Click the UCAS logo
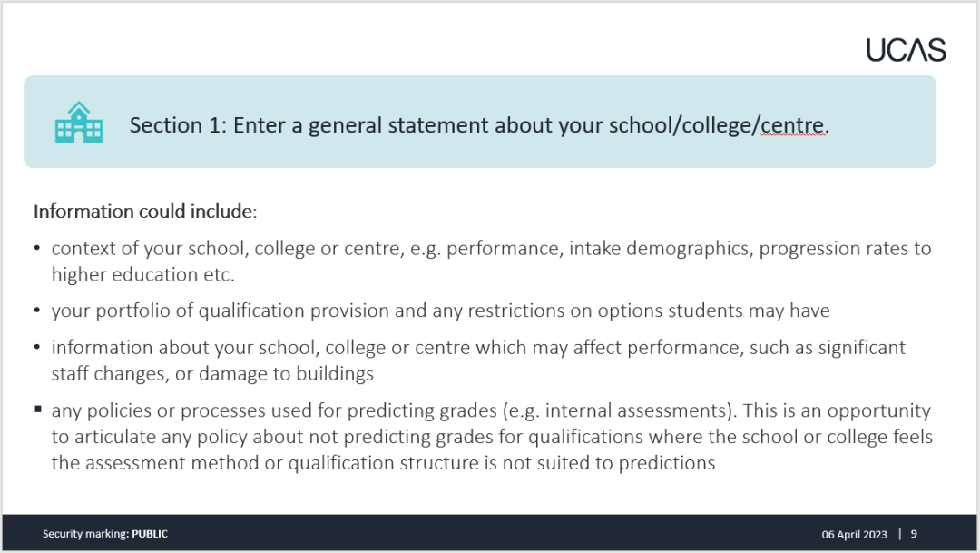Screen dimensions: 980x553 coord(906,50)
